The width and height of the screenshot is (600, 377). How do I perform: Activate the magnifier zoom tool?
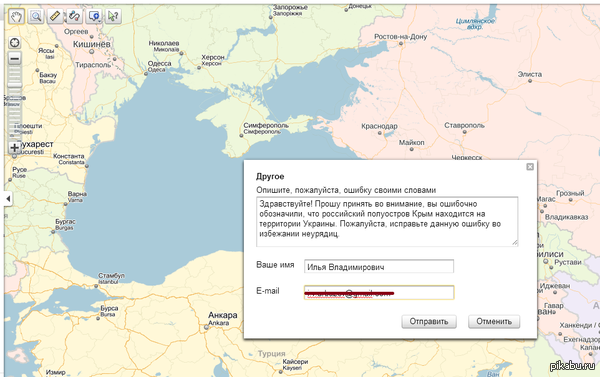click(x=36, y=16)
